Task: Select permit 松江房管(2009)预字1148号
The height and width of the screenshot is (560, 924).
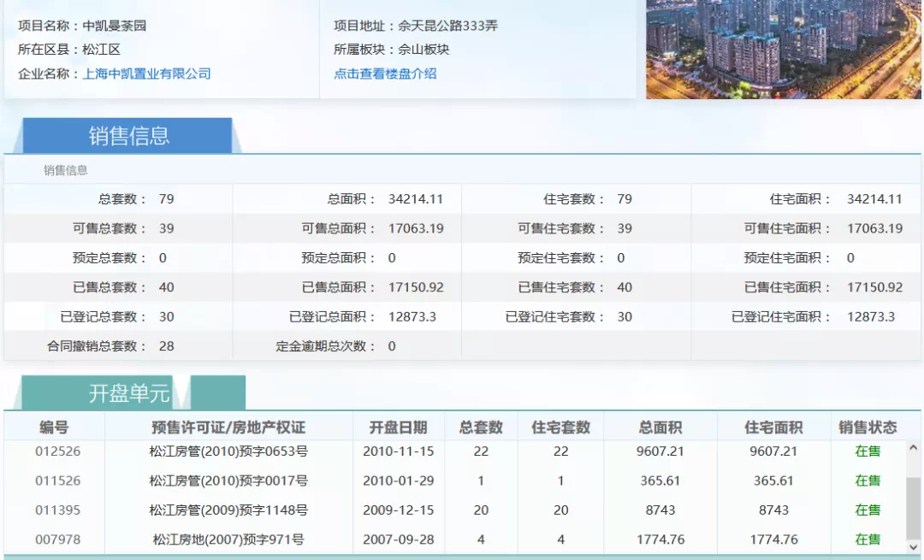Action: click(228, 510)
